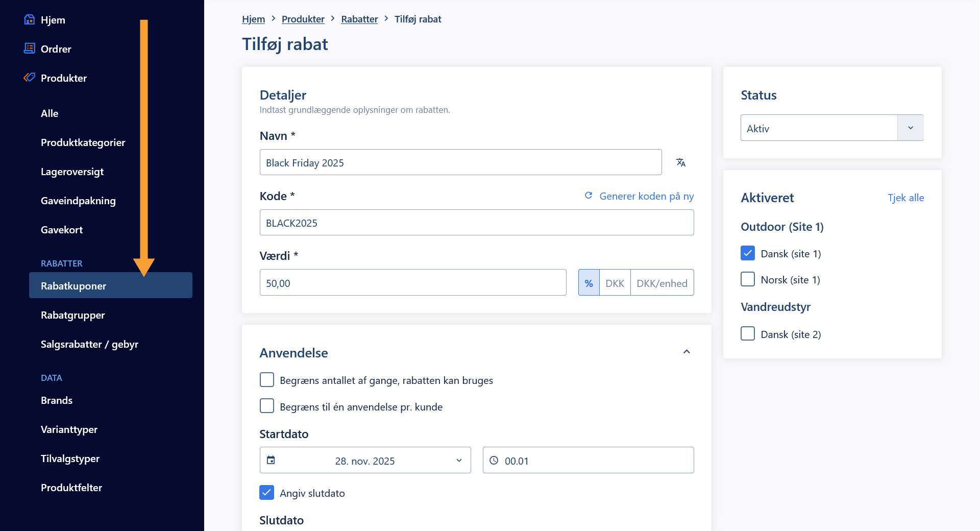This screenshot has height=531, width=980.
Task: Click the calendar icon in Startdato
Action: [271, 460]
